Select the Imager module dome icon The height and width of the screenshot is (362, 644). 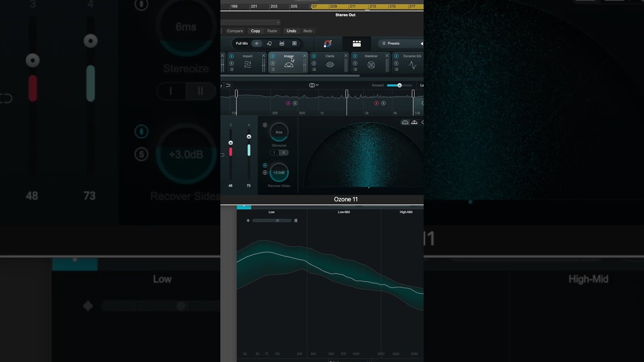289,65
